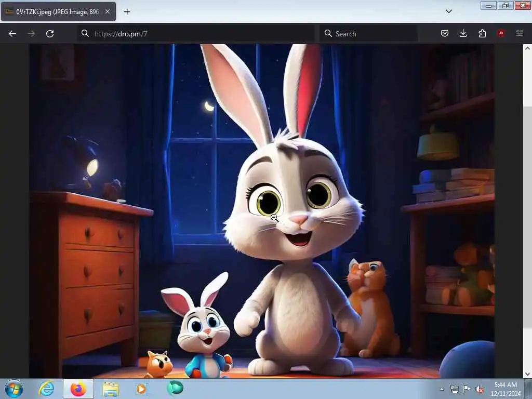Viewport: 532px width, 399px height.
Task: Select Firefox in the taskbar
Action: click(78, 389)
